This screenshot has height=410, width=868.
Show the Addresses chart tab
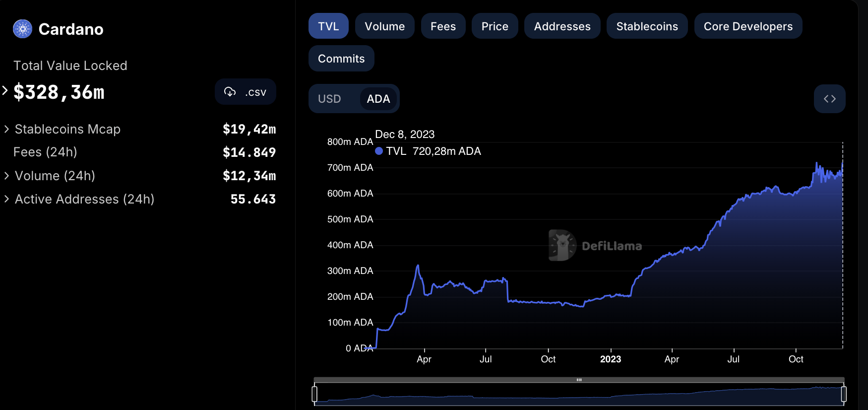point(562,26)
